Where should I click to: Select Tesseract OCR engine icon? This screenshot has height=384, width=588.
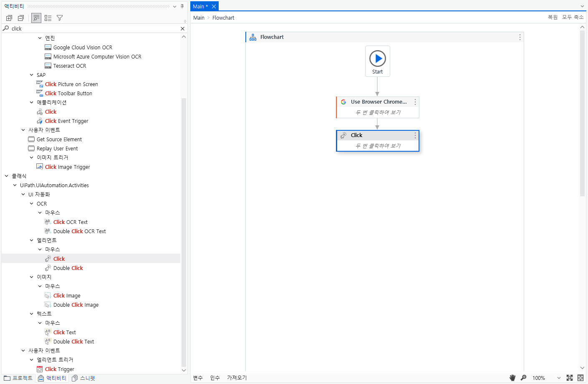click(x=48, y=66)
